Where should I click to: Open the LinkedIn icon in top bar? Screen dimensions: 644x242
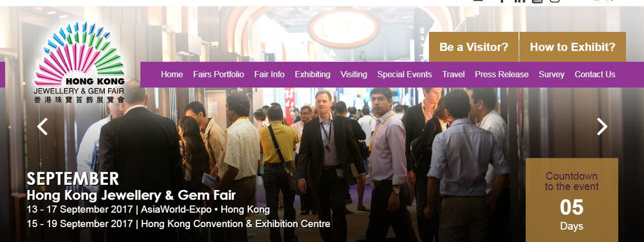[519, 1]
